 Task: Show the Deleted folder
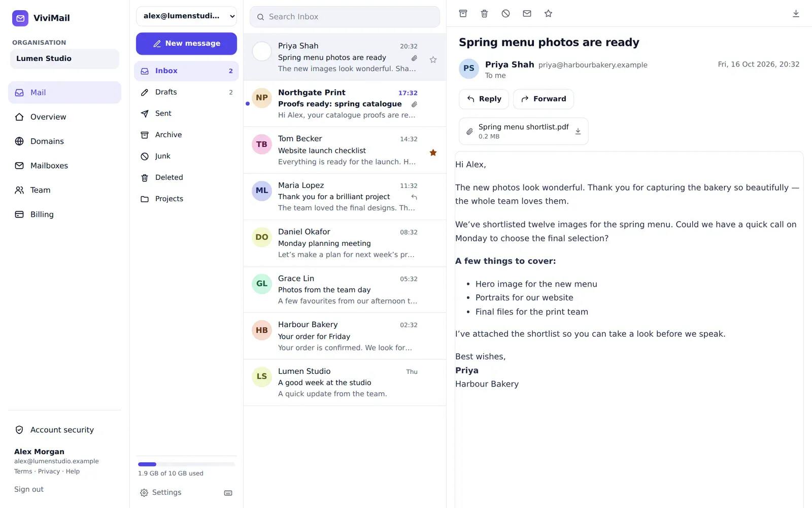point(186,178)
